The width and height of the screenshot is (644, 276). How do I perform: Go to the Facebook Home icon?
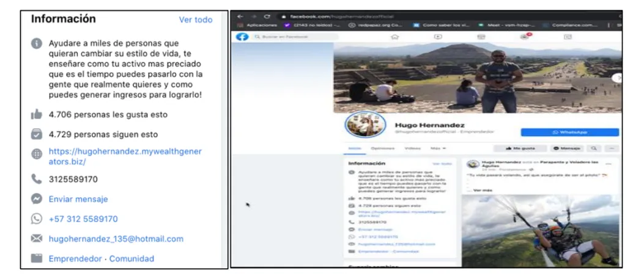coord(394,37)
